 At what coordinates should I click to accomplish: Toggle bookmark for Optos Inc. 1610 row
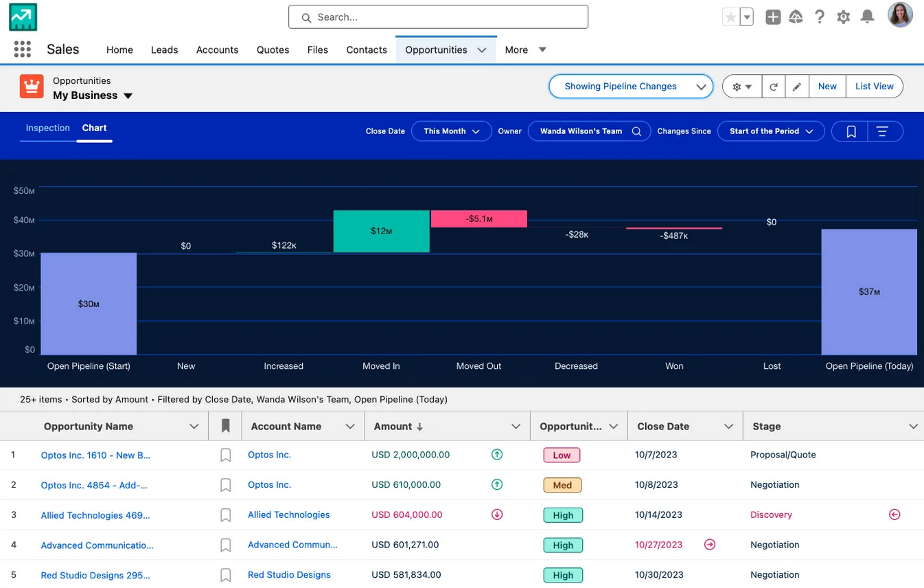tap(225, 455)
